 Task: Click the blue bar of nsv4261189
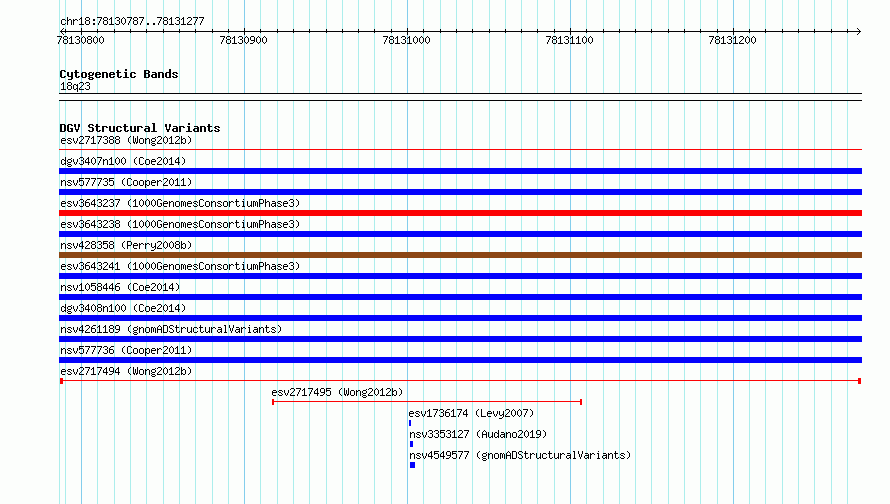pos(460,339)
